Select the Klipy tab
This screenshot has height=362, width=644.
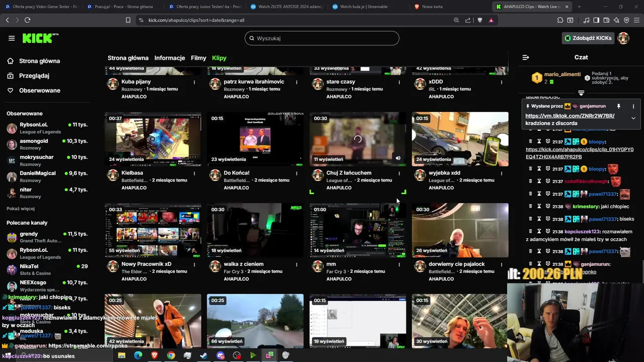tap(219, 58)
